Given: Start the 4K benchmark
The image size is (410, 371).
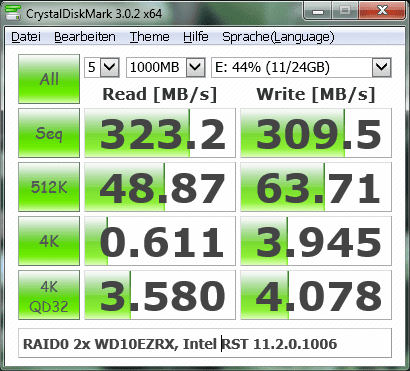Looking at the screenshot, I should [49, 241].
